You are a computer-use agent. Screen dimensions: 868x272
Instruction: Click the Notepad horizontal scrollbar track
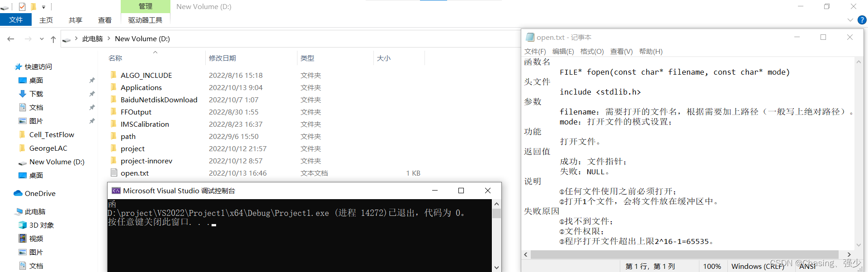pos(685,254)
